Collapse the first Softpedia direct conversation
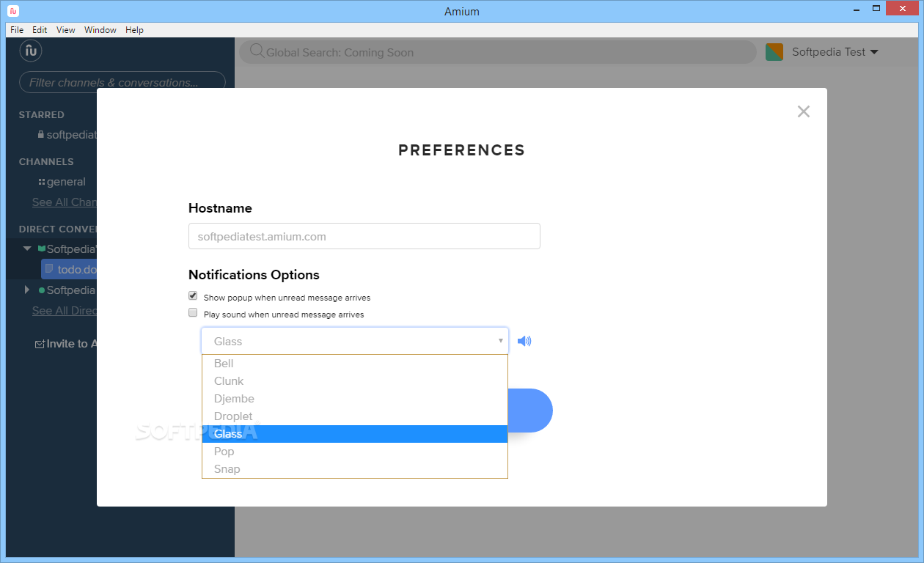 coord(27,249)
